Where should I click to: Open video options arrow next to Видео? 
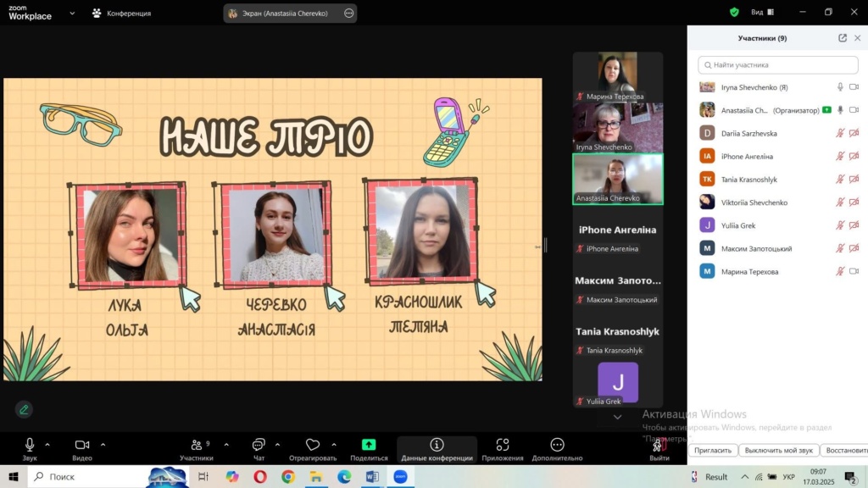click(103, 444)
